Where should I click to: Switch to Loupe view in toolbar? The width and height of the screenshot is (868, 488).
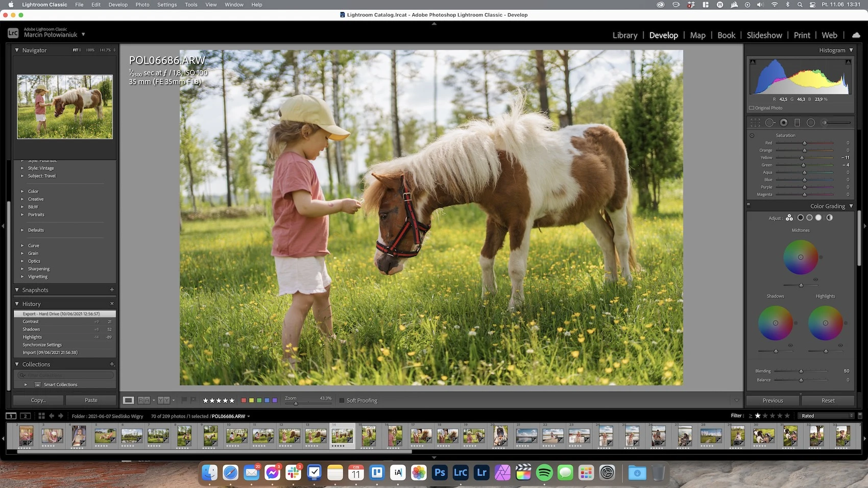point(129,400)
